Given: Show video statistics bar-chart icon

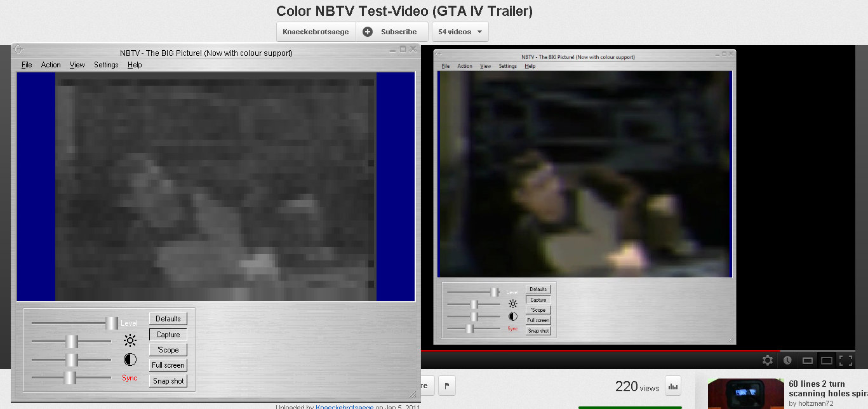Looking at the screenshot, I should point(673,386).
